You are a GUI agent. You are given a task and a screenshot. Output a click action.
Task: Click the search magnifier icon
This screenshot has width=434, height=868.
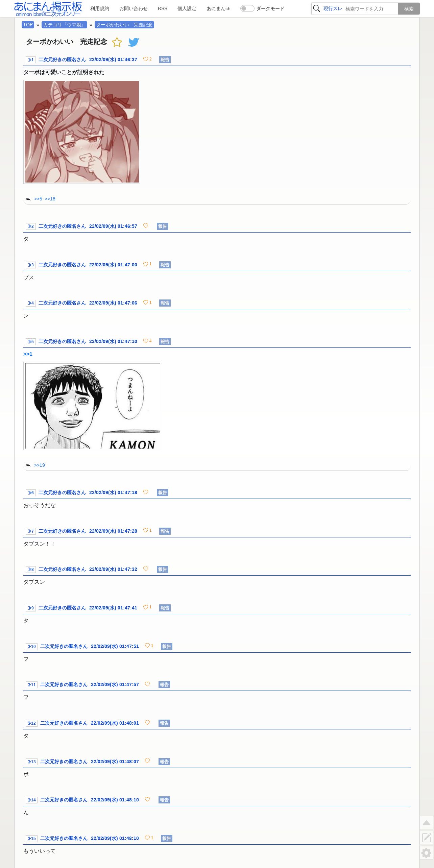316,8
